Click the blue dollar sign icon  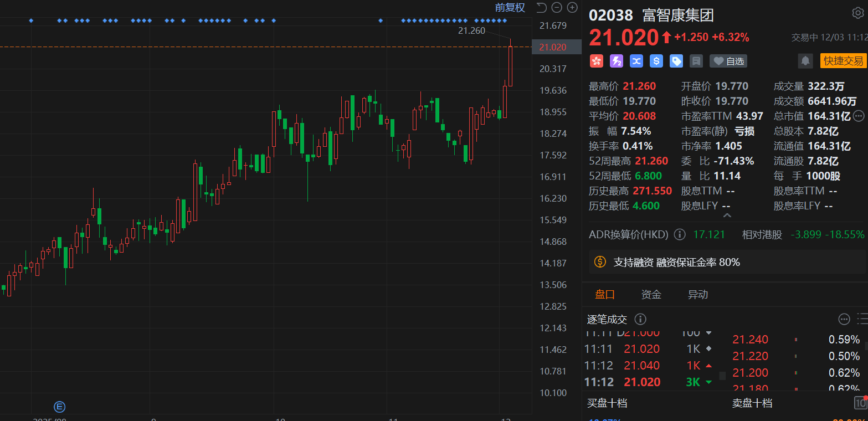(x=656, y=61)
